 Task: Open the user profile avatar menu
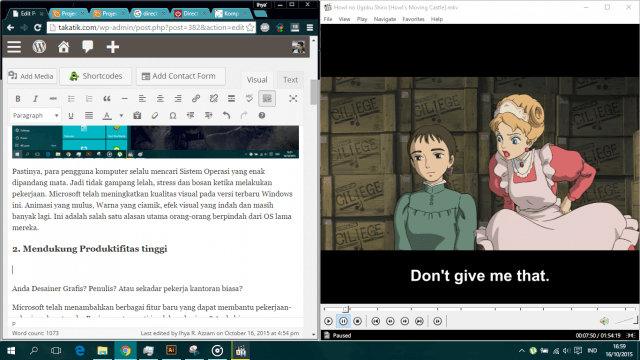298,47
